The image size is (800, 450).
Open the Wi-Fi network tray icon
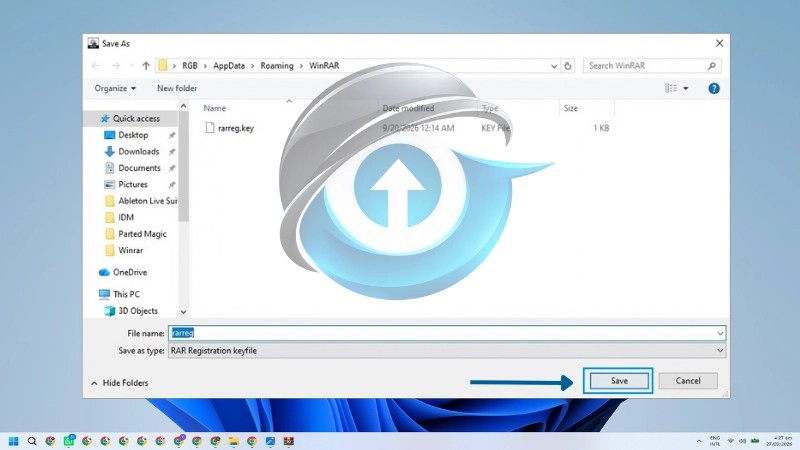(731, 441)
